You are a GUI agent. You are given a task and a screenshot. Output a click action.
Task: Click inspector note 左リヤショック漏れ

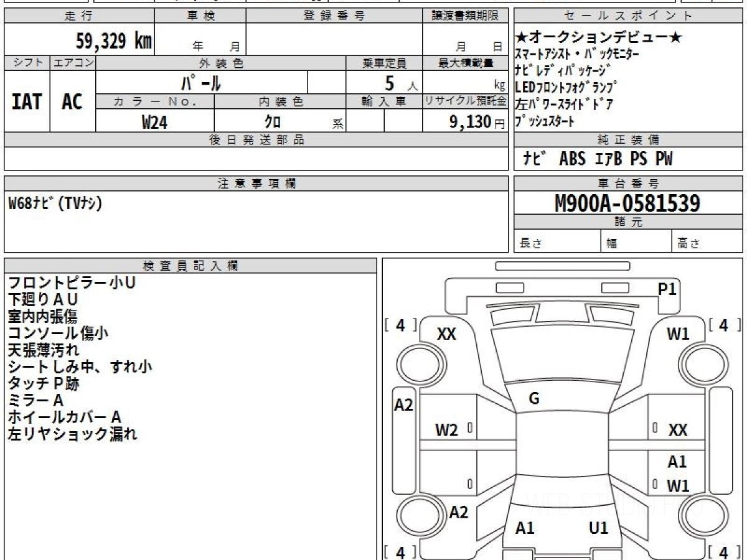click(72, 434)
